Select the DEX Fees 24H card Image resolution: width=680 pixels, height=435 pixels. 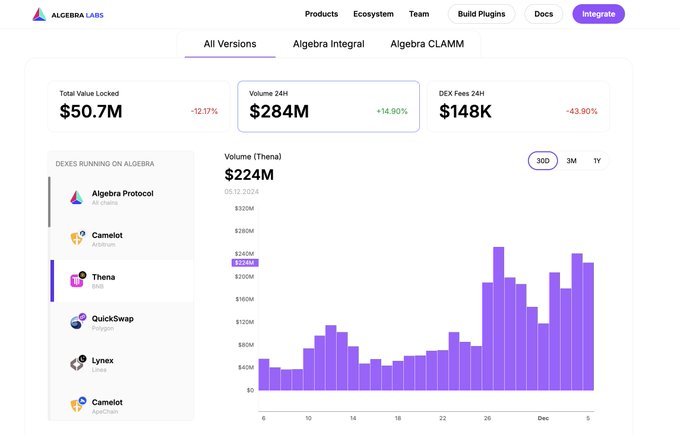click(518, 106)
